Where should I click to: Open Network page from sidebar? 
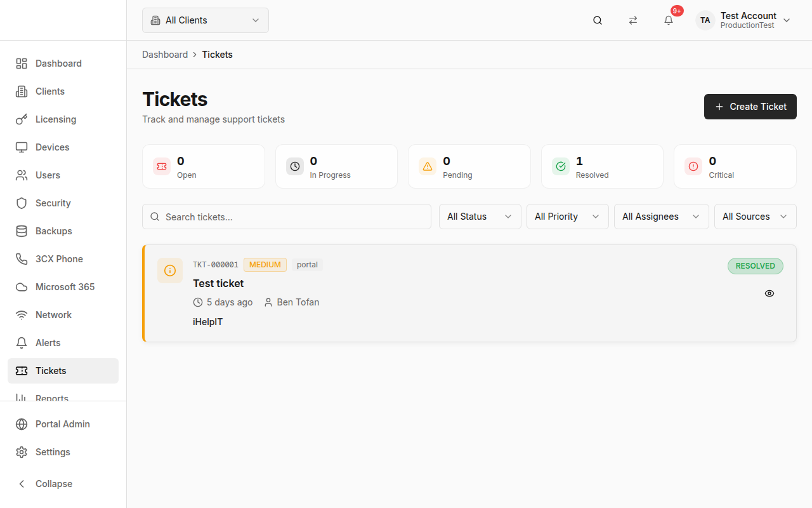[63, 315]
